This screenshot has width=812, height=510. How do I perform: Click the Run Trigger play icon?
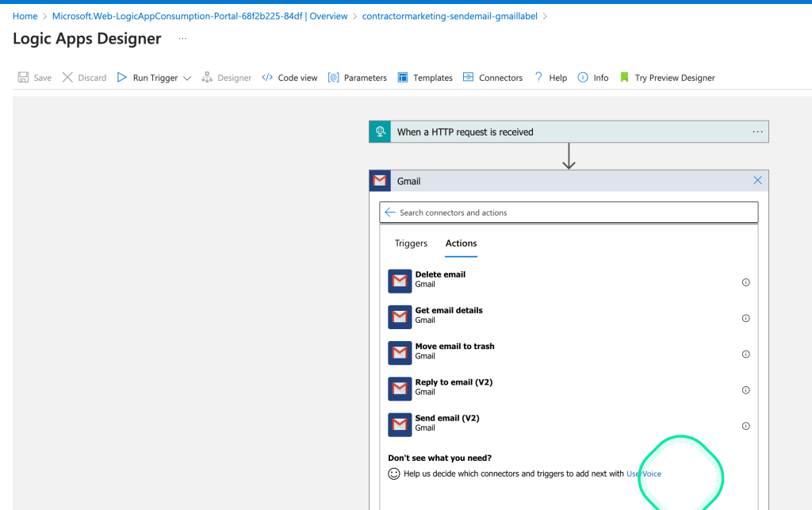point(121,78)
